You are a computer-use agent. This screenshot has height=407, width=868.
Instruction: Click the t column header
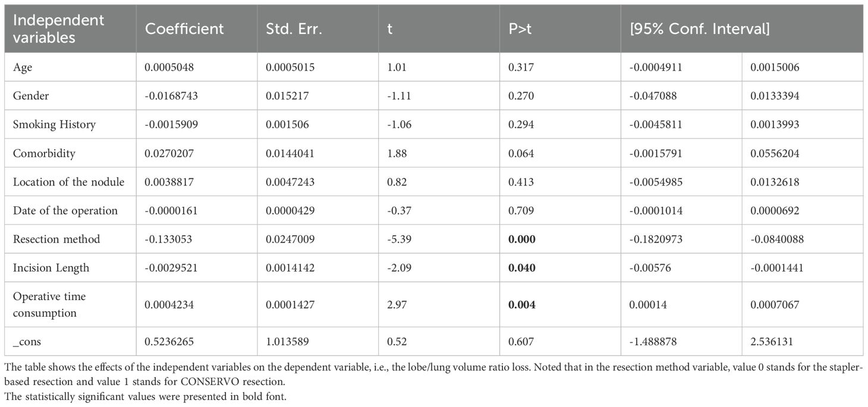390,29
